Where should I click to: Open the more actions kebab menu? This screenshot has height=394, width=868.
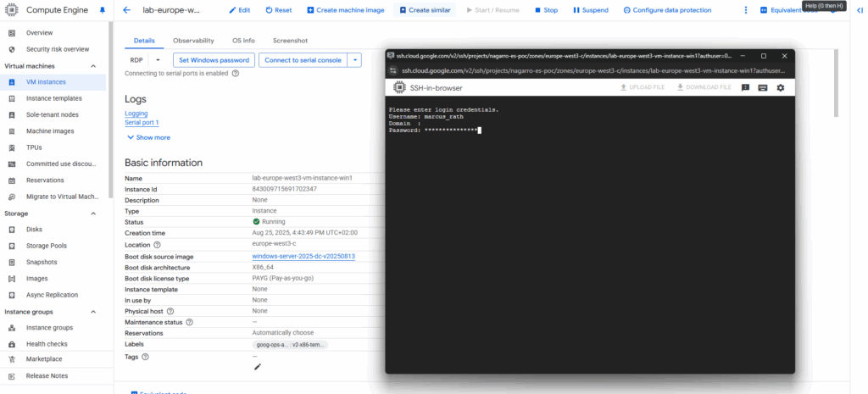click(x=746, y=10)
